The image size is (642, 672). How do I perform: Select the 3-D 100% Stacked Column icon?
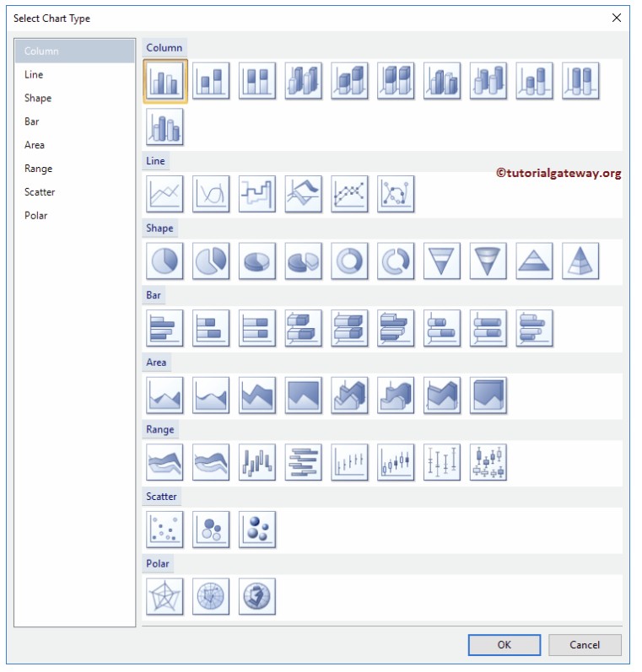[x=397, y=81]
